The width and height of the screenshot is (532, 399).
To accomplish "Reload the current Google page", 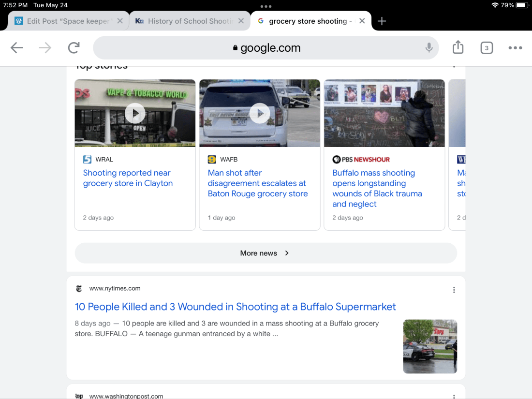I will (74, 48).
